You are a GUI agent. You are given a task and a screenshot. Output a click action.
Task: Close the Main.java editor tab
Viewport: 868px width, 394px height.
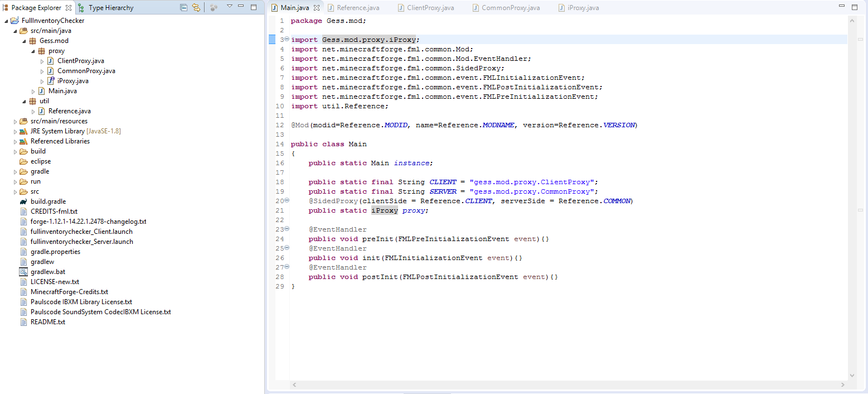pyautogui.click(x=317, y=8)
